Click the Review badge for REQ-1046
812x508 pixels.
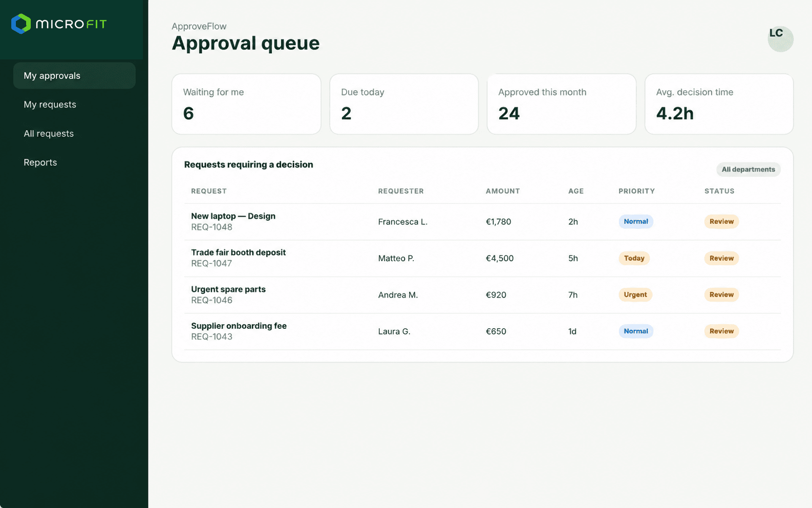click(x=721, y=294)
